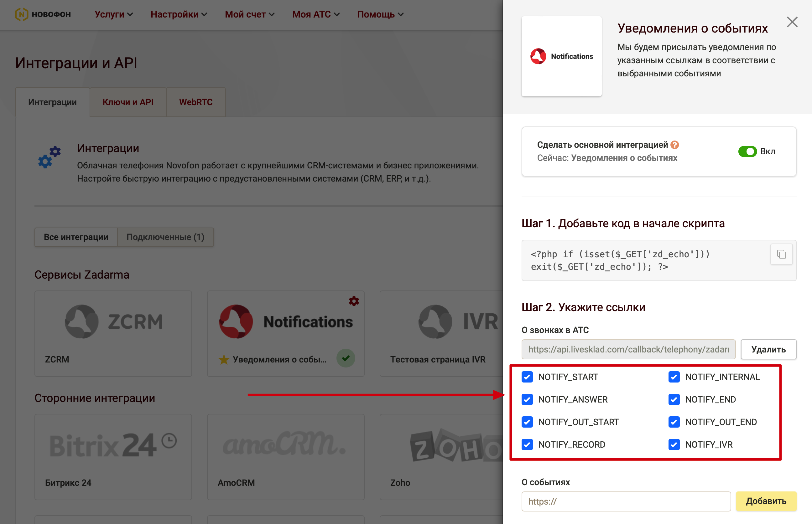The height and width of the screenshot is (524, 812).
Task: Close the notifications side panel
Action: 792,22
